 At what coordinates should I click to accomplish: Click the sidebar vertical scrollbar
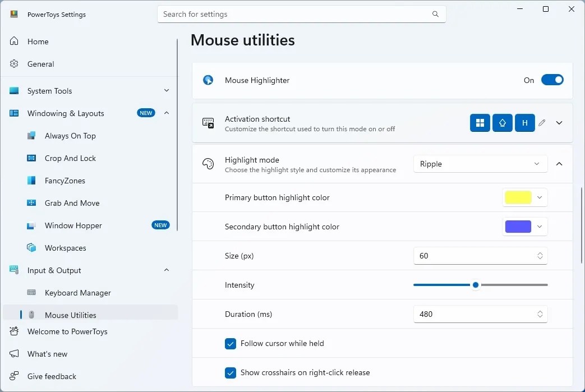point(177,135)
